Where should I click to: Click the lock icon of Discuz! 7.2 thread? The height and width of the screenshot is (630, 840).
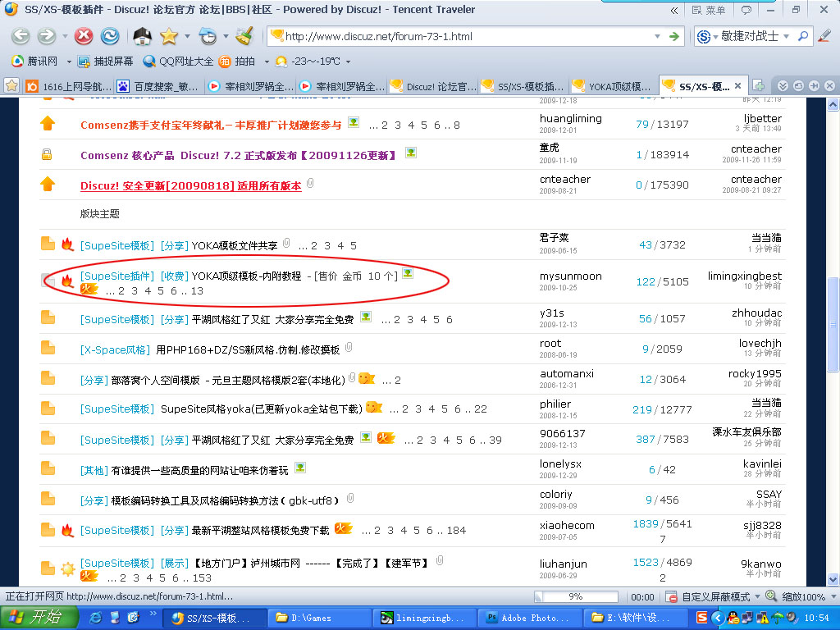tap(47, 155)
